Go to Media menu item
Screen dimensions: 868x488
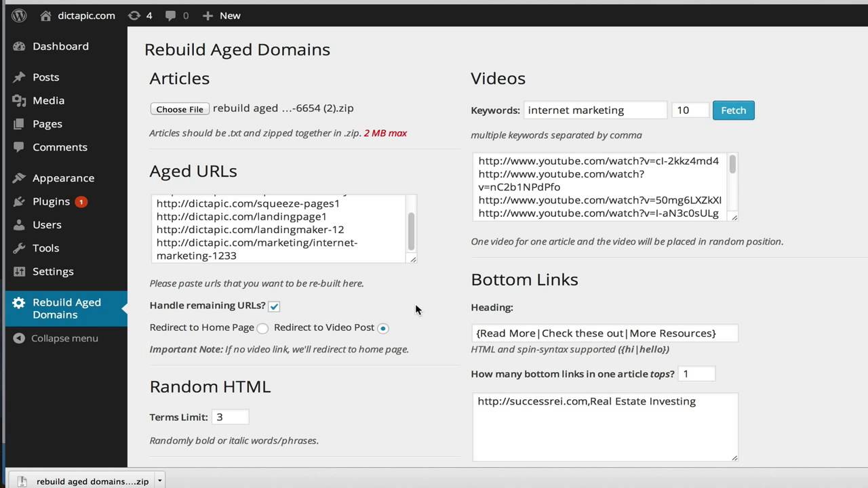point(49,100)
